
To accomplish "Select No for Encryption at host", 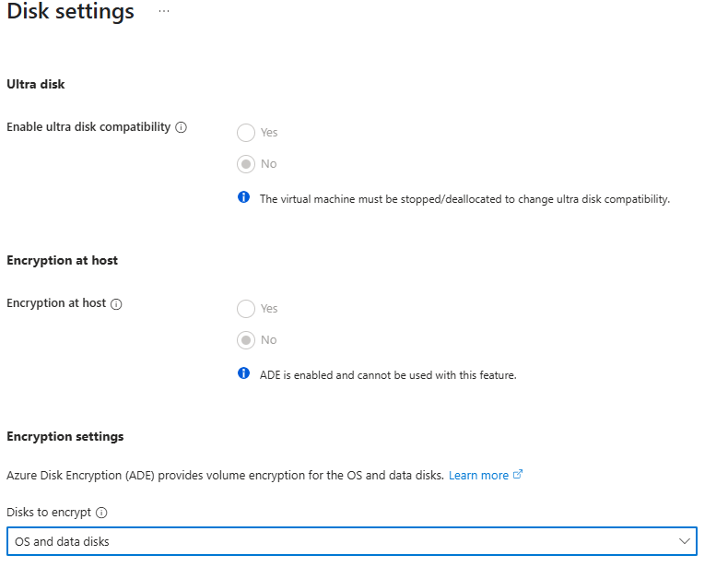I will (x=246, y=340).
